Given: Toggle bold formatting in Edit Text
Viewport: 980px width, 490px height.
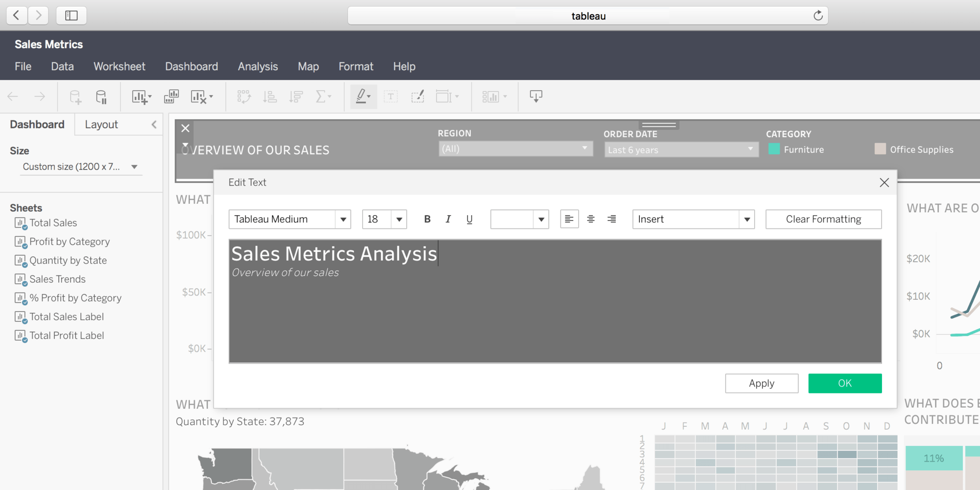Looking at the screenshot, I should click(x=427, y=219).
